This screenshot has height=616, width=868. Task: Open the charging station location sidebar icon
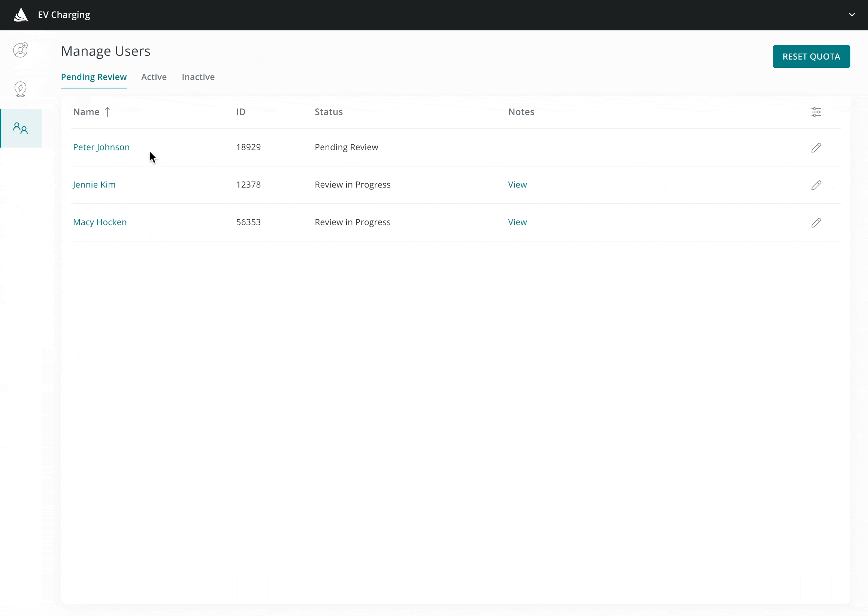click(21, 90)
